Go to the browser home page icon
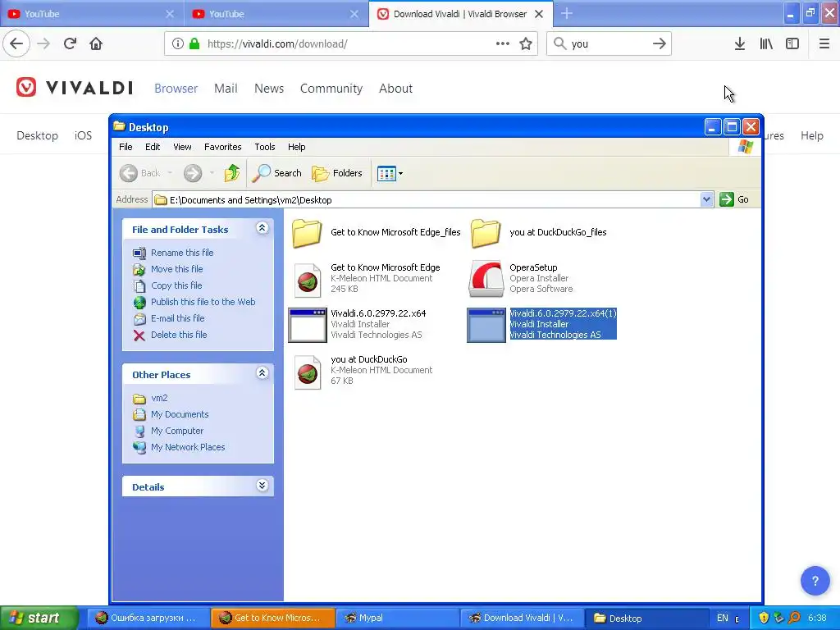840x630 pixels. click(x=96, y=43)
